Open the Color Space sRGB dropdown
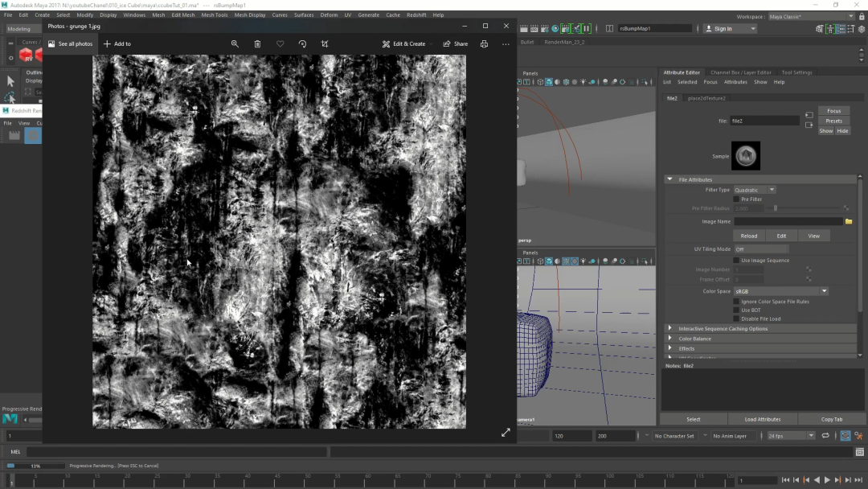The image size is (868, 489). click(780, 291)
